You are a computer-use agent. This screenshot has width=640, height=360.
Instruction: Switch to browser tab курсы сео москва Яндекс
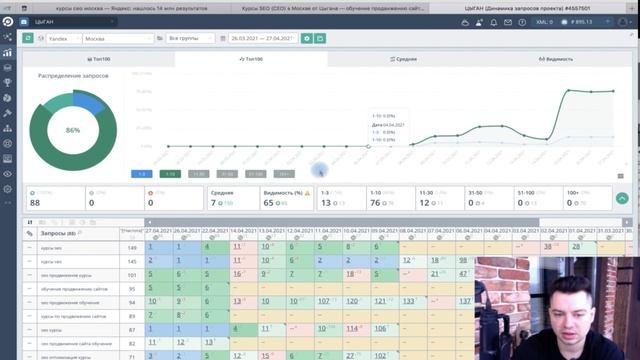pyautogui.click(x=131, y=8)
